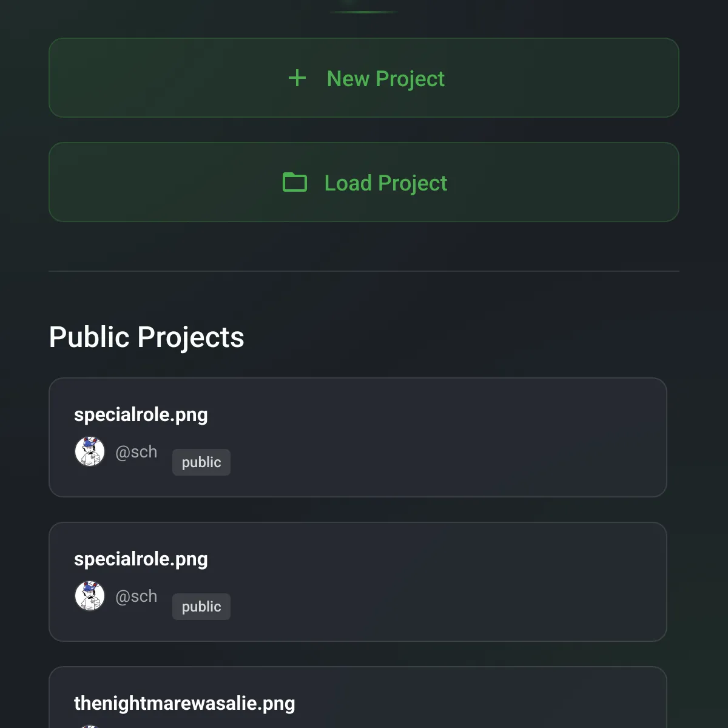Click the public badge on the second card
The width and height of the screenshot is (728, 728).
(201, 607)
